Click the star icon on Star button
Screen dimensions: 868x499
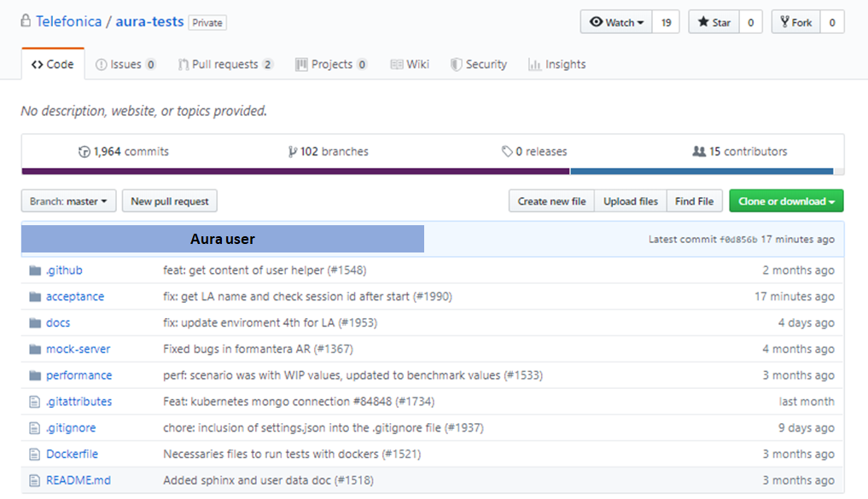click(x=703, y=22)
